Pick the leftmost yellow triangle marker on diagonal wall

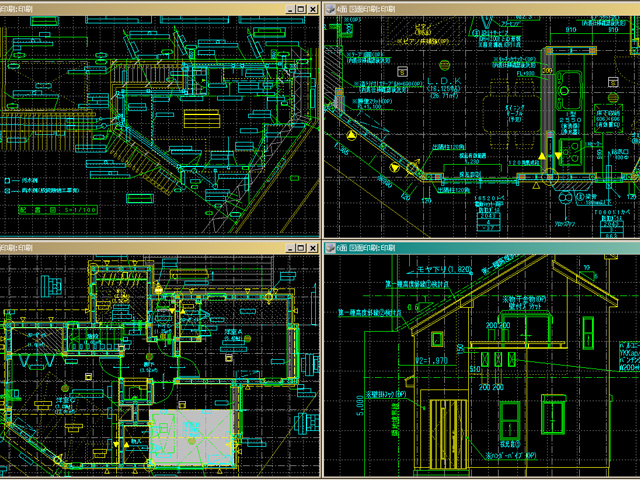pos(351,134)
